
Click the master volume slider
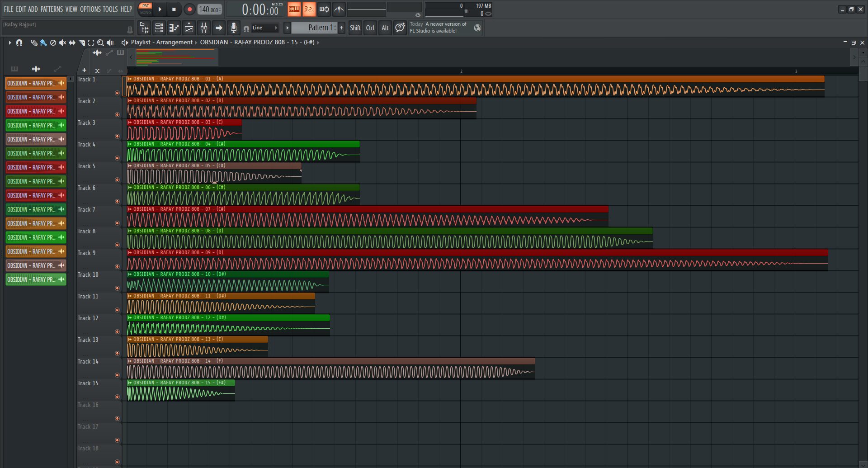[x=366, y=9]
